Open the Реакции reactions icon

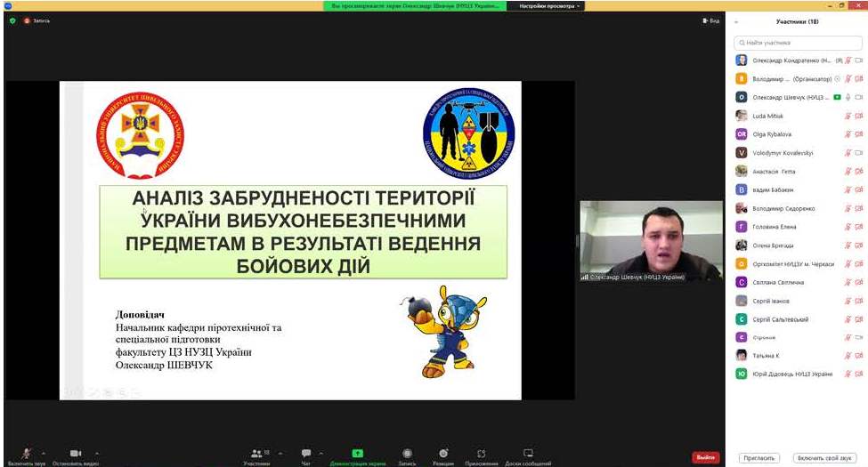pyautogui.click(x=443, y=454)
